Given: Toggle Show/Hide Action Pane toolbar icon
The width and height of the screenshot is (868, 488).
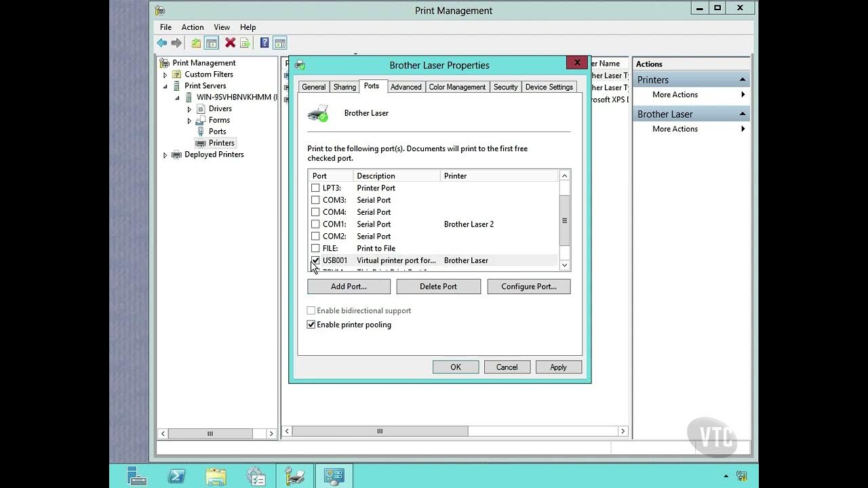Looking at the screenshot, I should pyautogui.click(x=280, y=43).
